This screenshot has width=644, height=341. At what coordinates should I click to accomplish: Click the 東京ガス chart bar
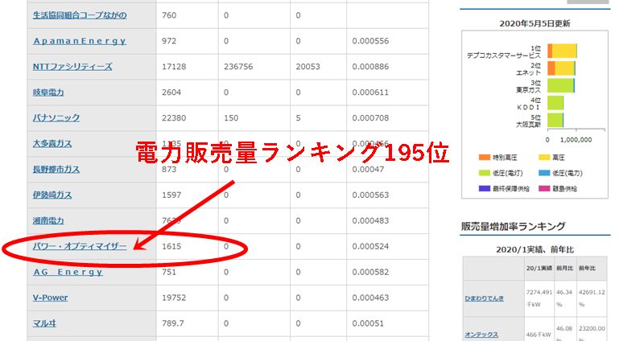(x=561, y=86)
